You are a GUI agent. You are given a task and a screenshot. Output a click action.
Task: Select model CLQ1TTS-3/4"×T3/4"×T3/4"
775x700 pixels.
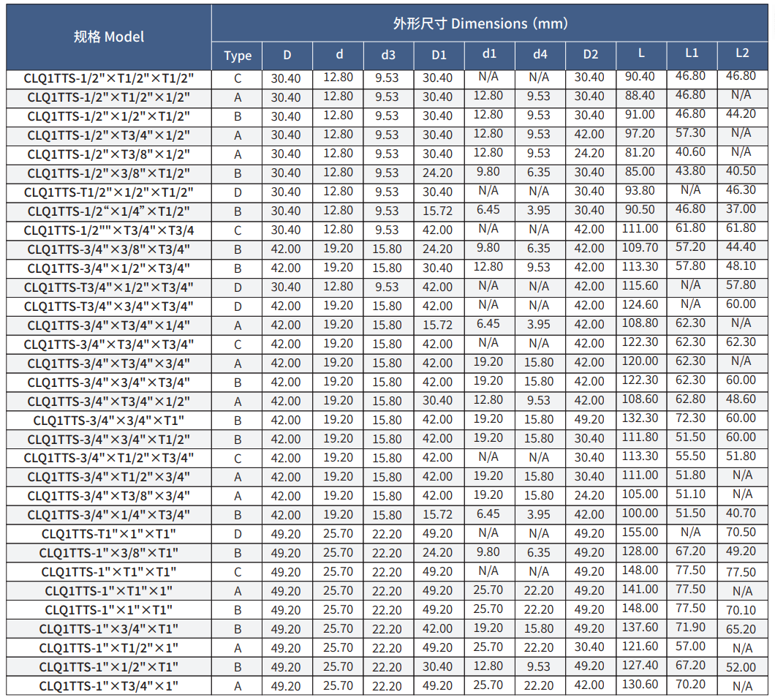click(109, 345)
